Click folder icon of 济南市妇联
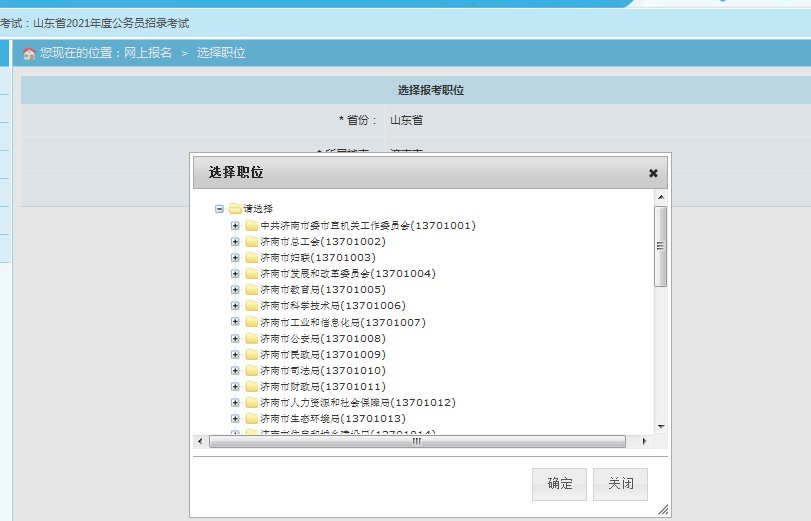 point(252,258)
